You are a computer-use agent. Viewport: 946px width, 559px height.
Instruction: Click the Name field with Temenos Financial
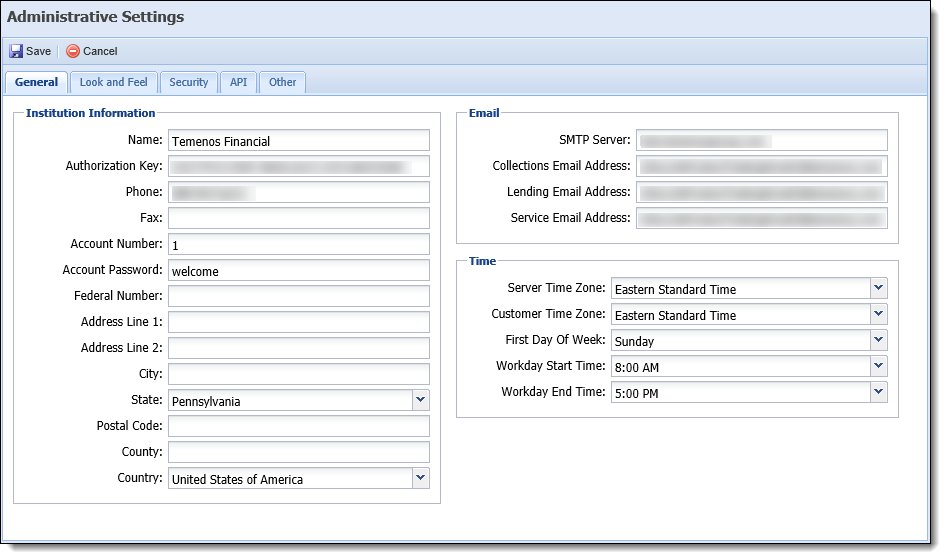299,141
